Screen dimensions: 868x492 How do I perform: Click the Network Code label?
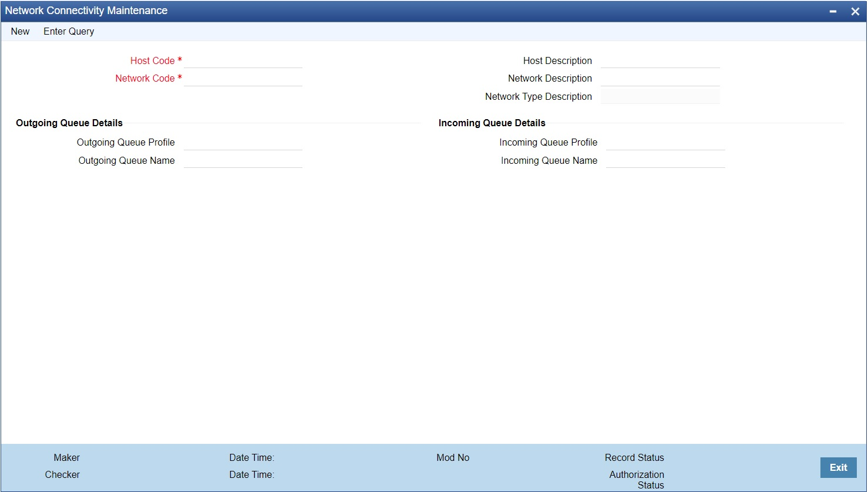(145, 79)
